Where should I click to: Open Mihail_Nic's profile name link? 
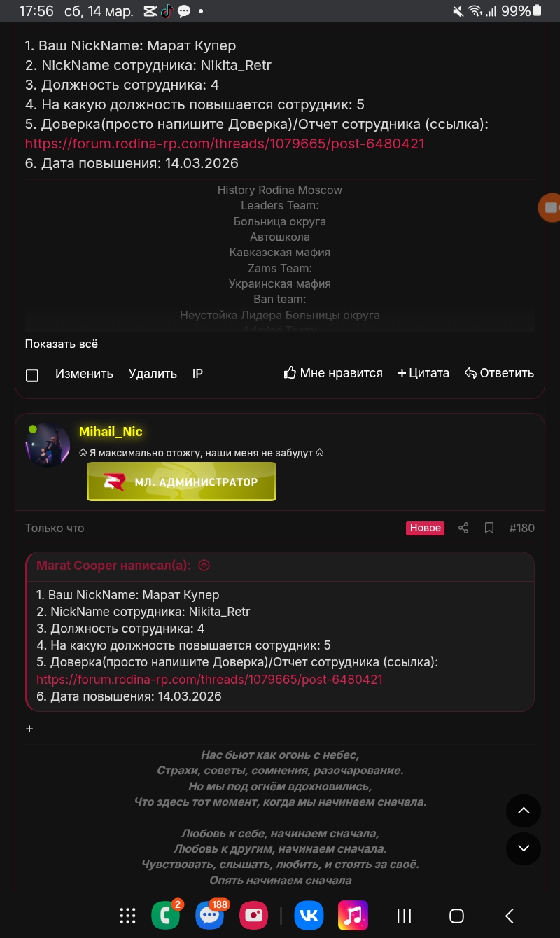coord(111,432)
